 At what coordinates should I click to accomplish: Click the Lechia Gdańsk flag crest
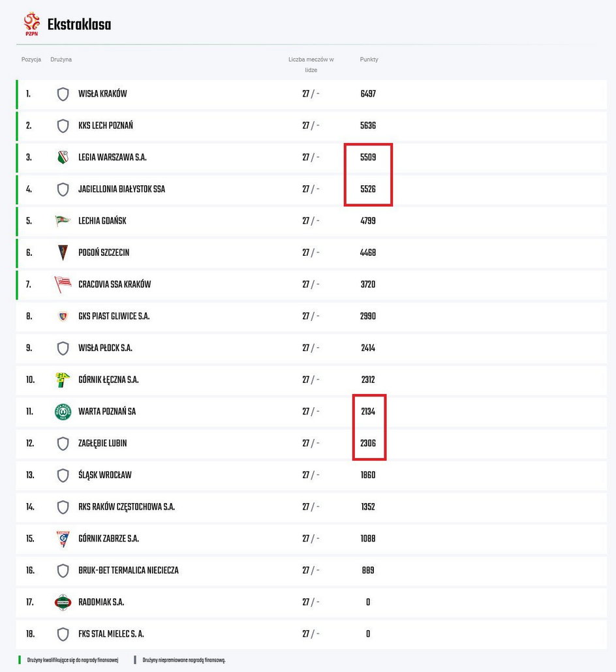click(63, 221)
